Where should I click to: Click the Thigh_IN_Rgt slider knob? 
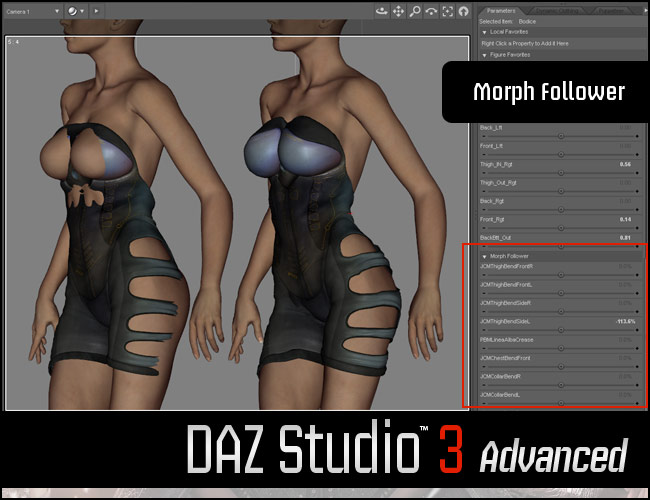[561, 172]
